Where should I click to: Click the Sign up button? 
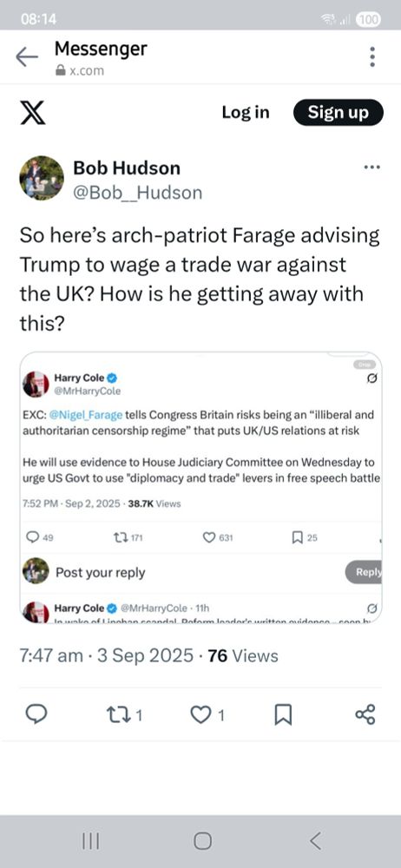click(x=338, y=112)
